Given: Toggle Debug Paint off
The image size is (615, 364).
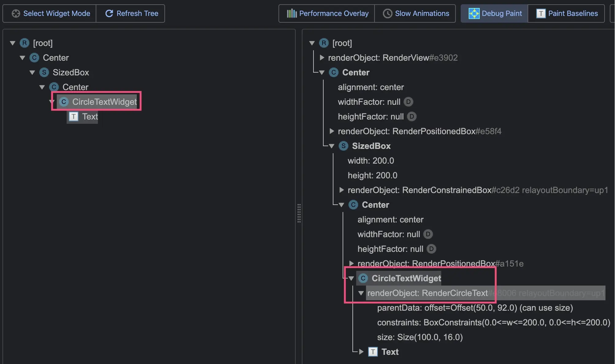Looking at the screenshot, I should [494, 13].
